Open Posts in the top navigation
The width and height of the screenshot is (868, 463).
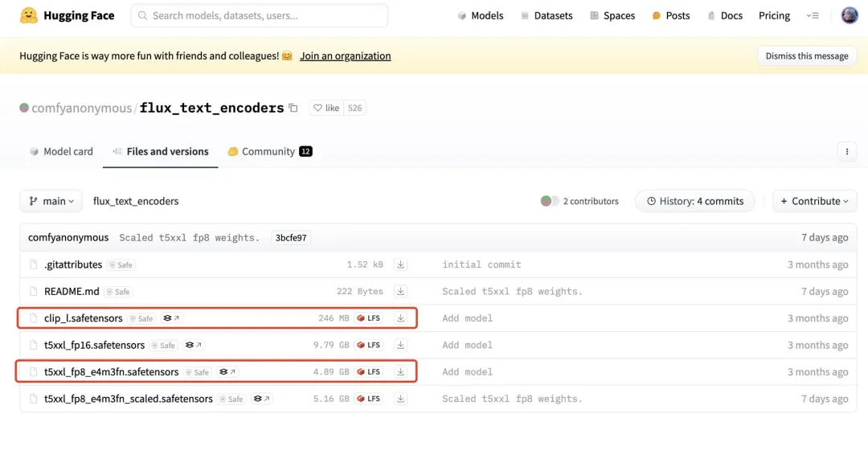pos(671,15)
